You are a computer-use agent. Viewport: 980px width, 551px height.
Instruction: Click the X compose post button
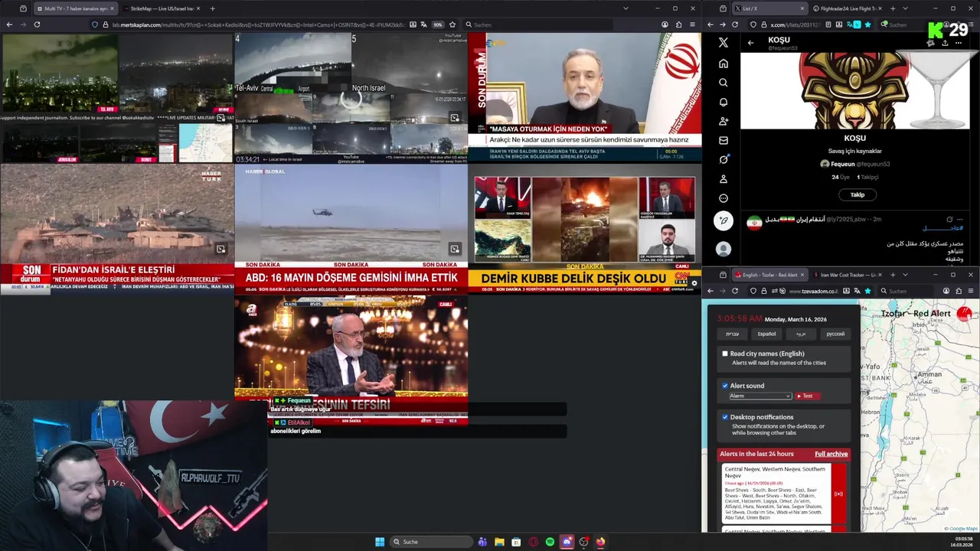(724, 220)
